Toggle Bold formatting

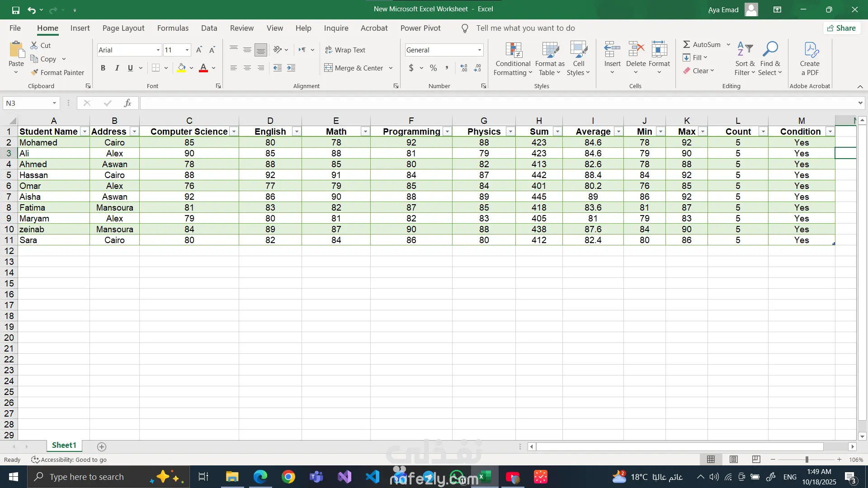pos(103,68)
